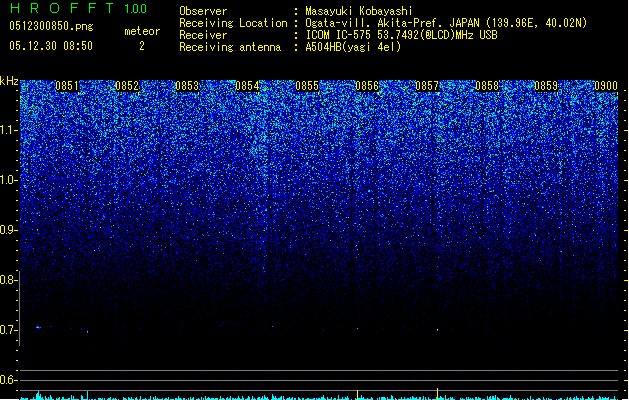Image resolution: width=629 pixels, height=400 pixels.
Task: Click the HROFFT 1.0.0 title text
Action: pyautogui.click(x=78, y=8)
